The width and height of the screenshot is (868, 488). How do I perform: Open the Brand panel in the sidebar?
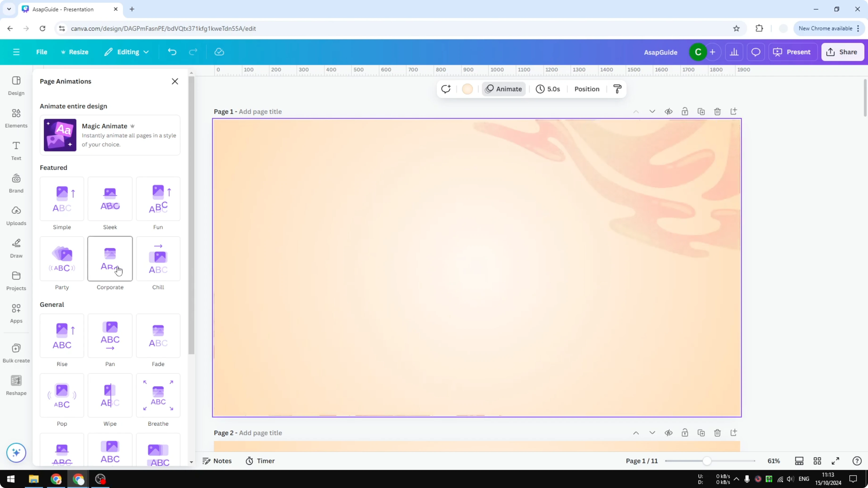(x=16, y=183)
